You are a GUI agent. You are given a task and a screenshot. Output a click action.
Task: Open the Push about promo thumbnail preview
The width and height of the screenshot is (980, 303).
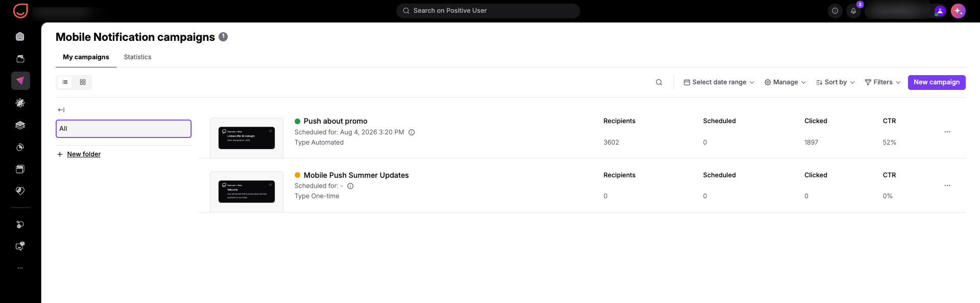coord(247,138)
